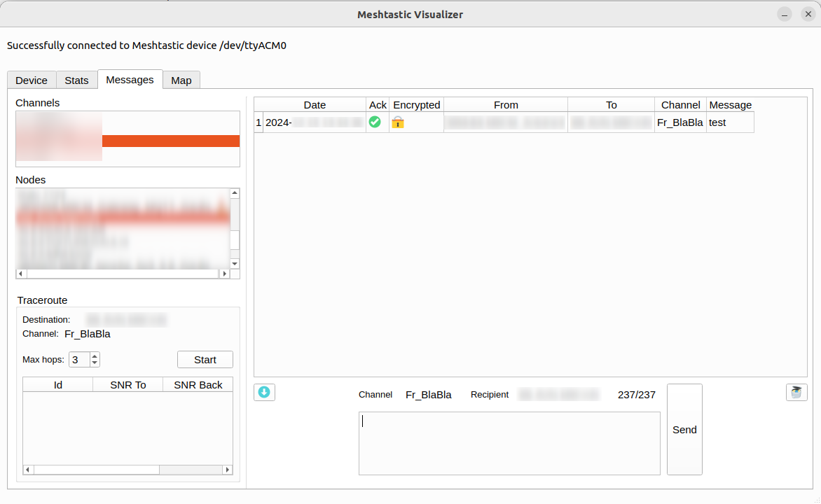821x504 pixels.
Task: Click into the message text box
Action: pos(509,443)
